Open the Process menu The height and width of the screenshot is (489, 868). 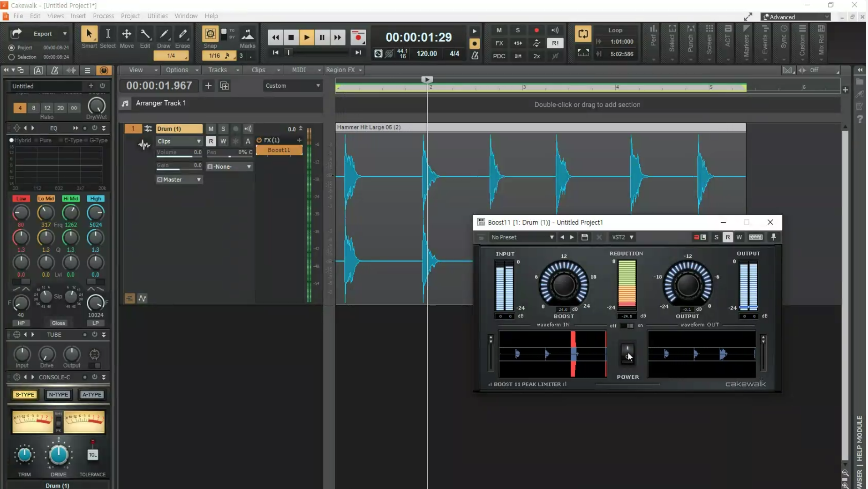click(103, 16)
